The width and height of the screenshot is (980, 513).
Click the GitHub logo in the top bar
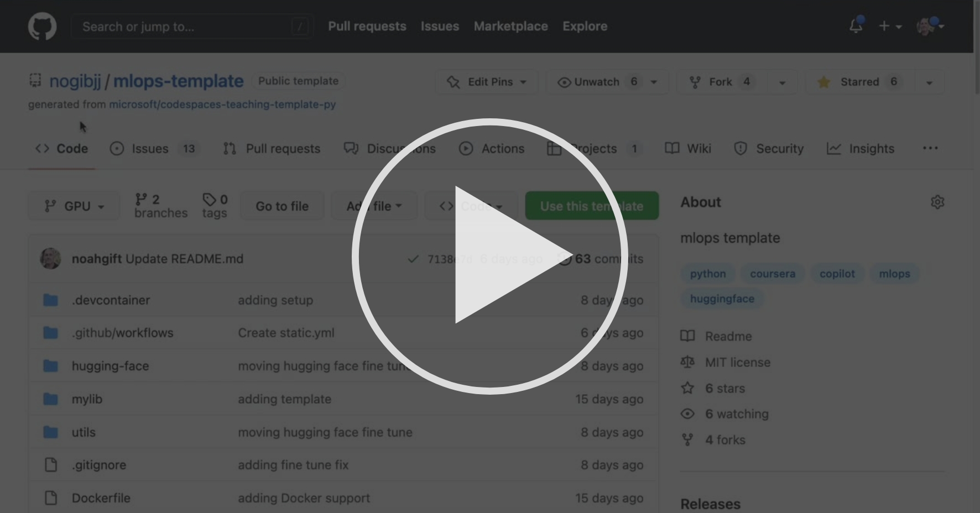tap(41, 26)
